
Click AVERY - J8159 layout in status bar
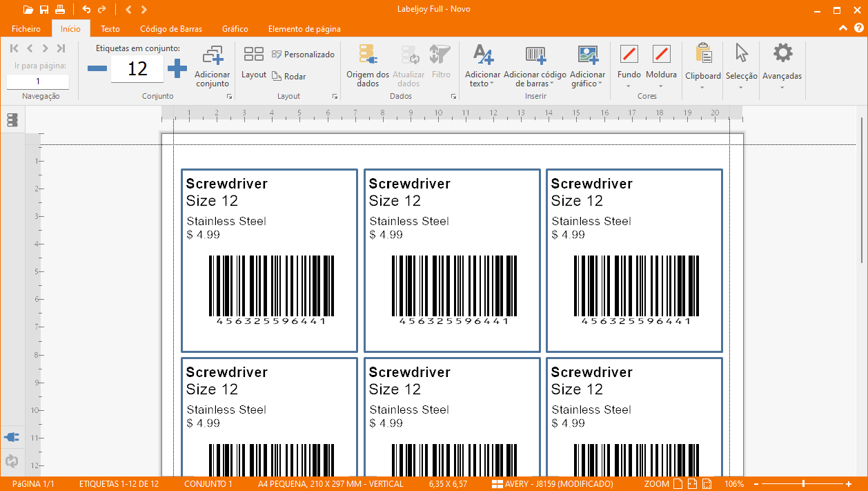[x=552, y=484]
